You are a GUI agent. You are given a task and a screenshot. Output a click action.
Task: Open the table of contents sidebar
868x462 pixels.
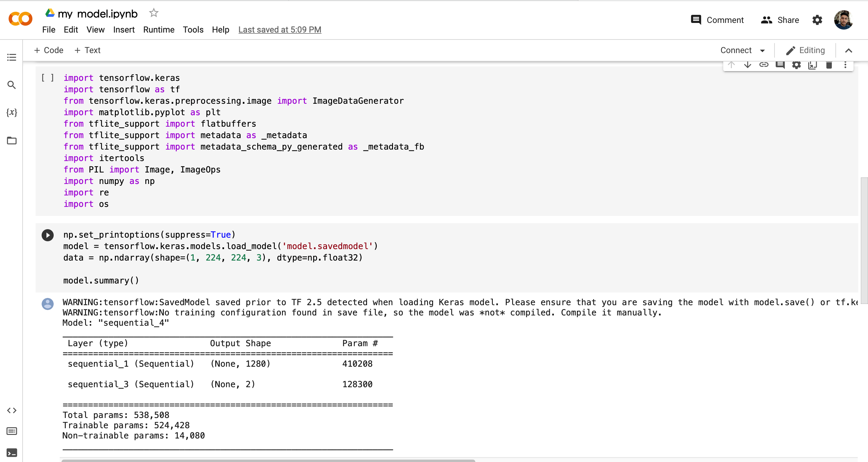[12, 57]
